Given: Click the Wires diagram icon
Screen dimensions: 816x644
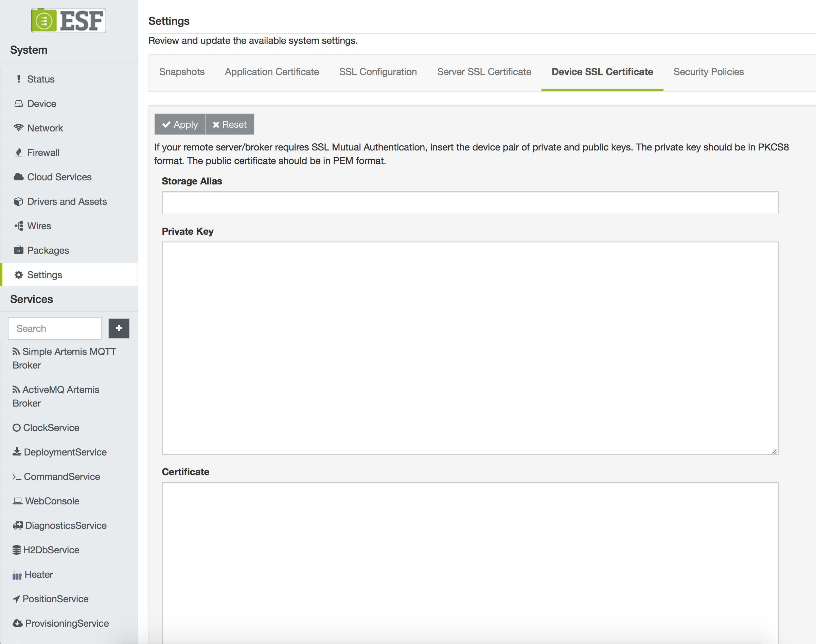Looking at the screenshot, I should (x=18, y=226).
